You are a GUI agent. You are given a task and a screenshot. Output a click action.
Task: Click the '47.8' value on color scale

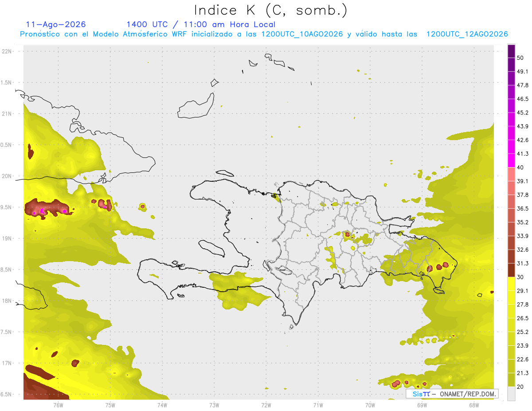523,85
